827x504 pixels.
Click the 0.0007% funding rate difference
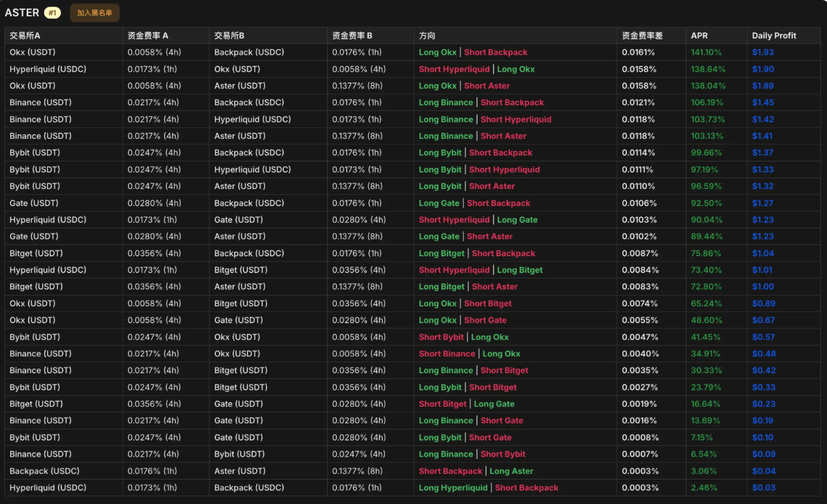click(640, 454)
